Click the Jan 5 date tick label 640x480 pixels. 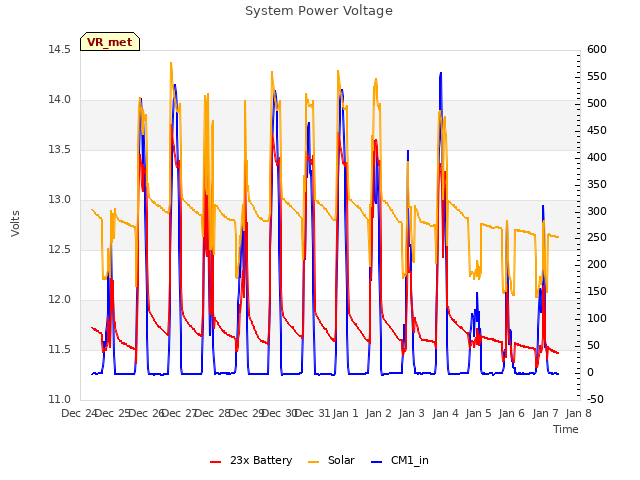point(478,413)
